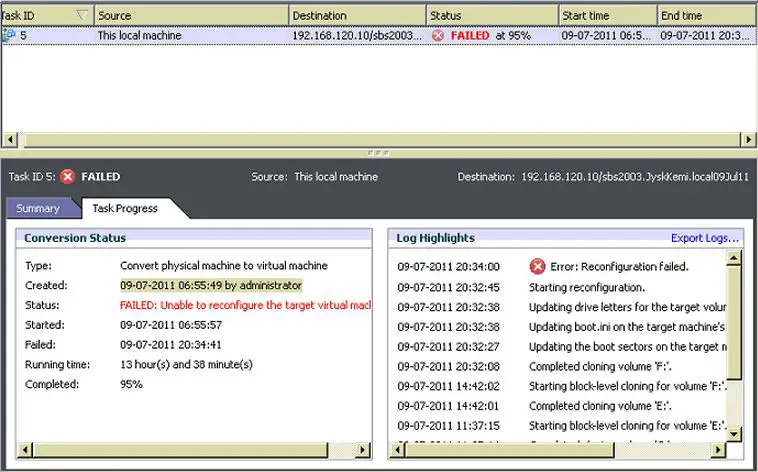Viewport: 758px width, 472px height.
Task: Click the task icon beside ID 5
Action: click(x=9, y=35)
